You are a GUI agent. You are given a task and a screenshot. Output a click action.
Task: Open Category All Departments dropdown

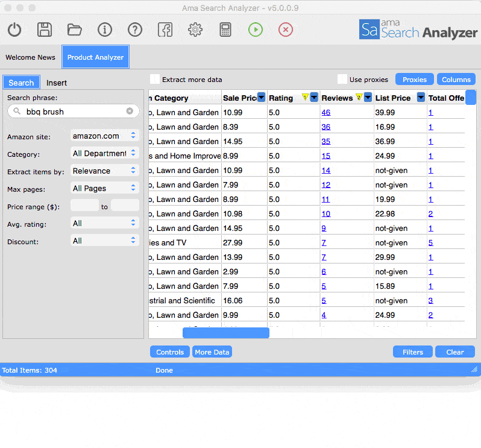(x=104, y=153)
